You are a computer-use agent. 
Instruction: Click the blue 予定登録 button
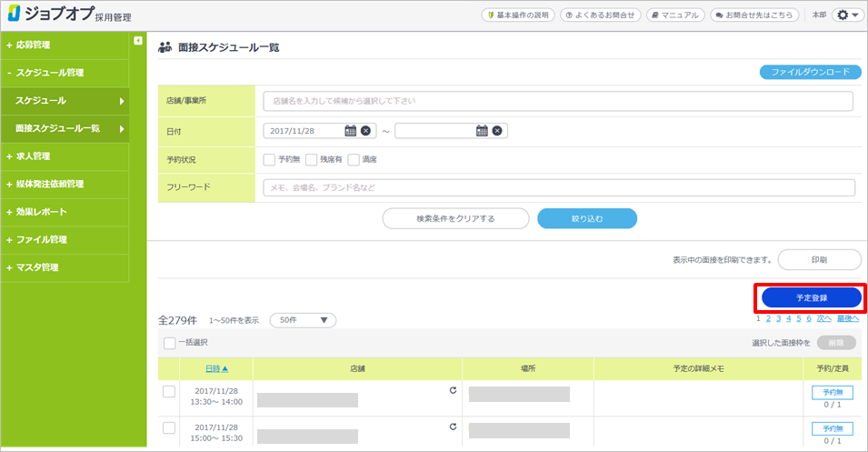(x=811, y=298)
